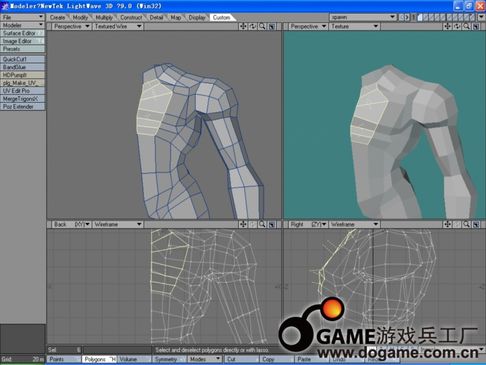The width and height of the screenshot is (486, 365).
Task: Activate the first layer button (highlighted)
Action: point(420,17)
